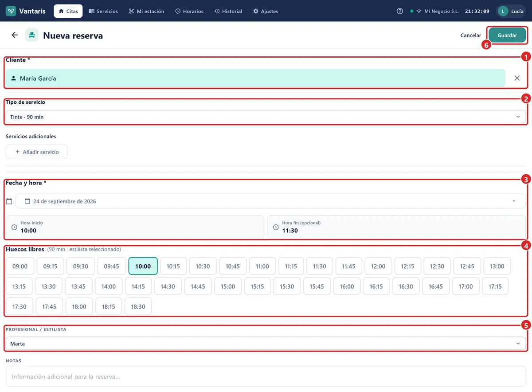This screenshot has height=392, width=532.
Task: Open the date picker showing 24 de septiembre
Action: (270, 201)
